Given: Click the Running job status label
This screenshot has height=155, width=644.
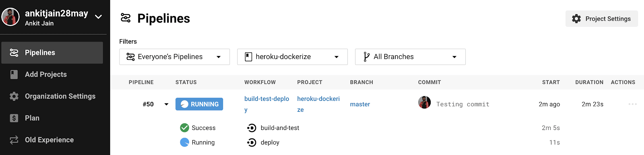Looking at the screenshot, I should 203,142.
